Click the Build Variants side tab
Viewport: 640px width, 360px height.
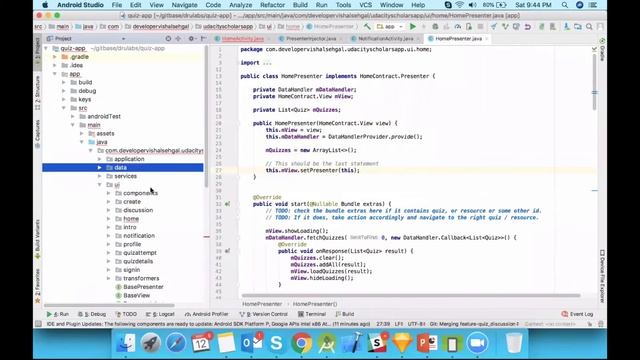coord(38,239)
